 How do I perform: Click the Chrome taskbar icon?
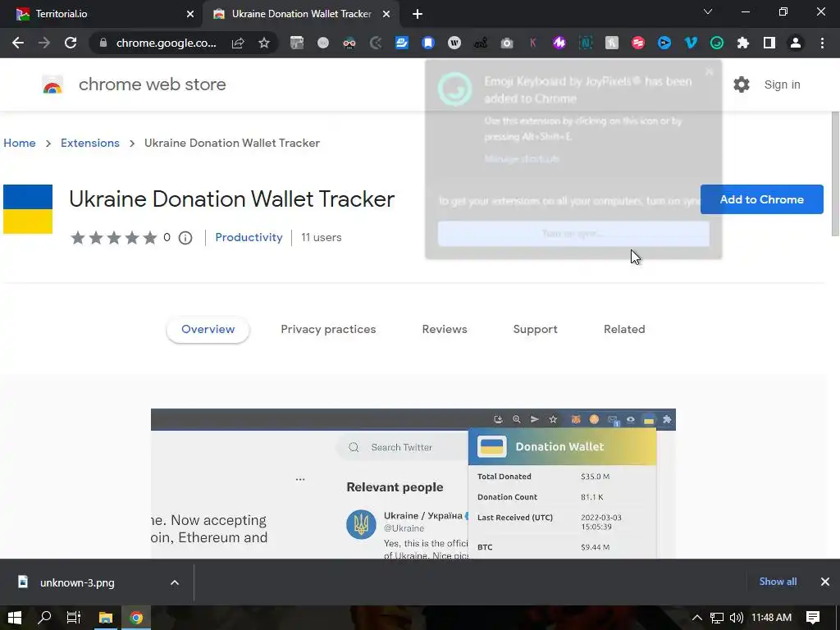click(136, 618)
